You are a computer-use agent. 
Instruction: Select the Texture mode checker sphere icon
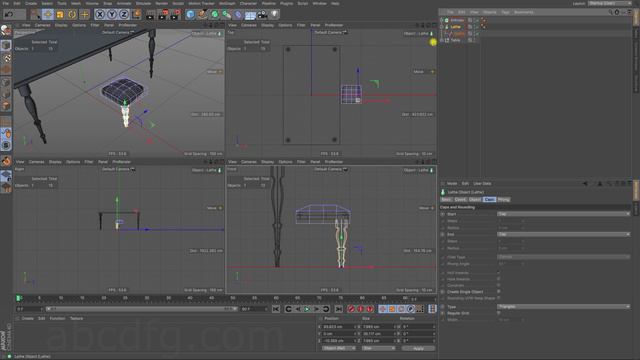(6, 58)
